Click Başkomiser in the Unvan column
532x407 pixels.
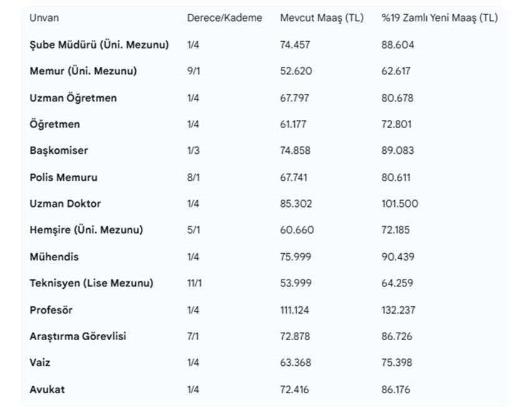[x=59, y=151]
